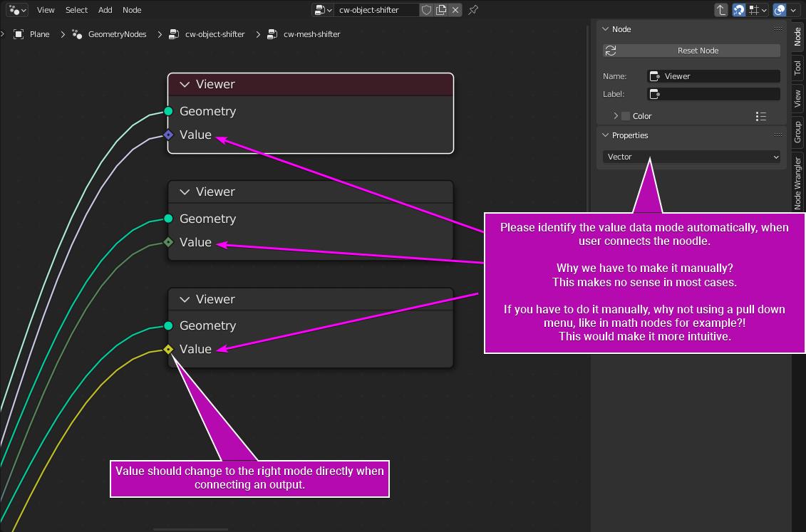This screenshot has height=532, width=806.
Task: Duplicate the node tree with the copy icon
Action: [441, 10]
